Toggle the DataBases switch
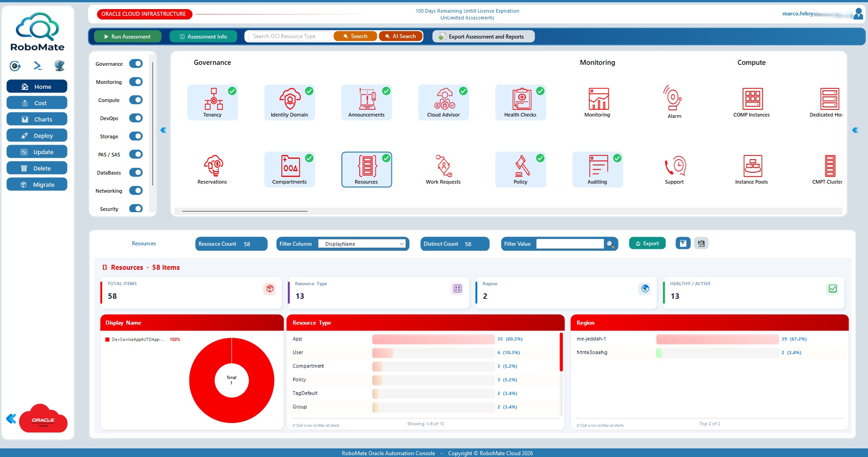868x457 pixels. pos(136,172)
